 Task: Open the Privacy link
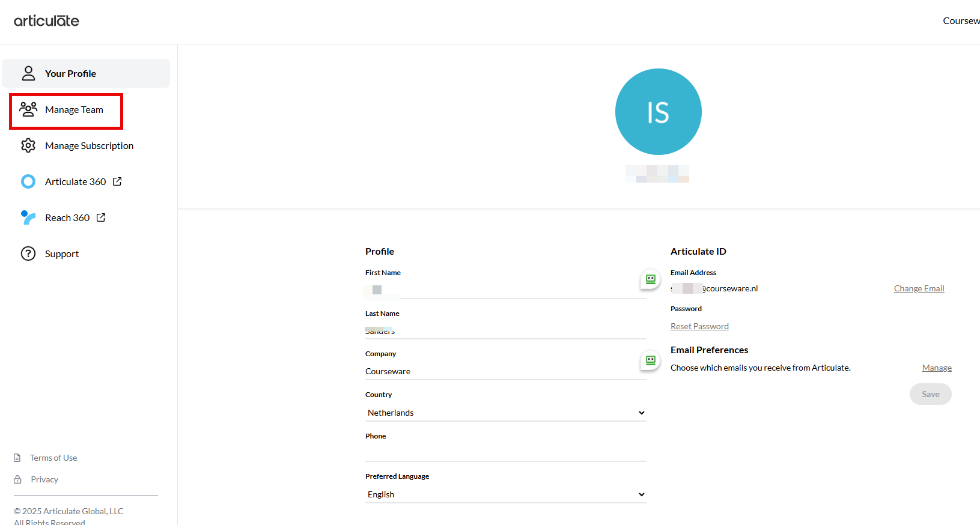pos(44,479)
